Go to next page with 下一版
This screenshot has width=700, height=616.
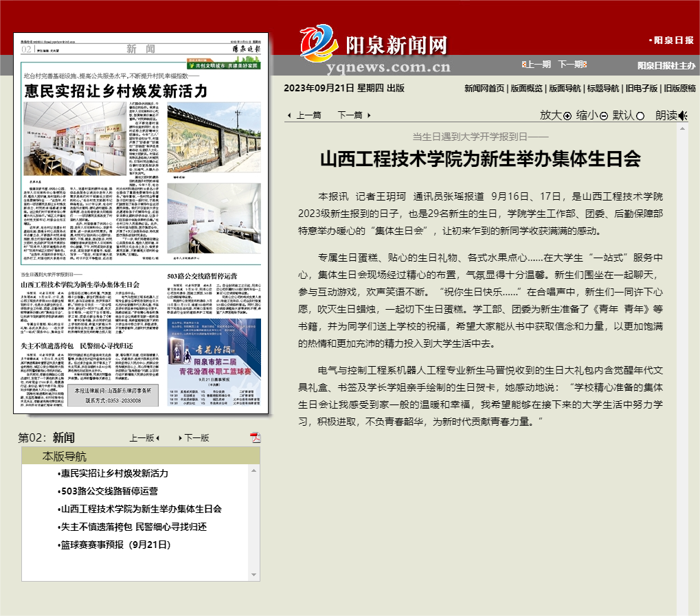tap(194, 438)
